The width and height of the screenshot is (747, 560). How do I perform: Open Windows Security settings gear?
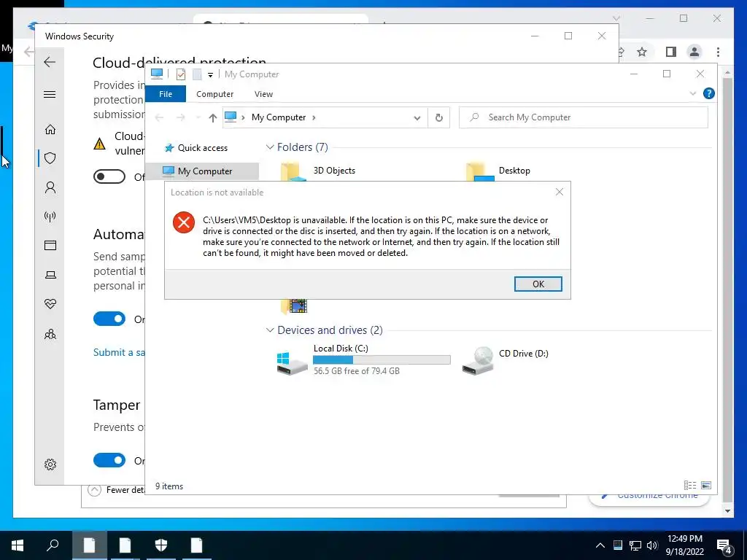(x=50, y=464)
